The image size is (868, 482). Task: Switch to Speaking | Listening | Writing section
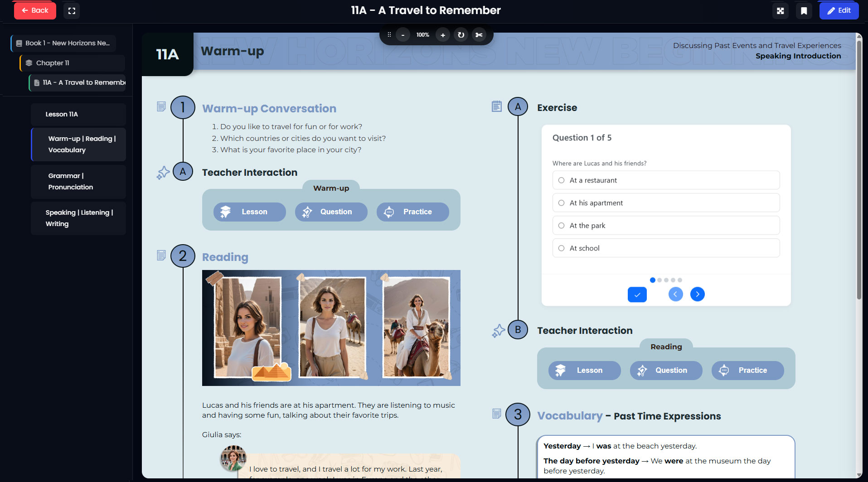(78, 218)
